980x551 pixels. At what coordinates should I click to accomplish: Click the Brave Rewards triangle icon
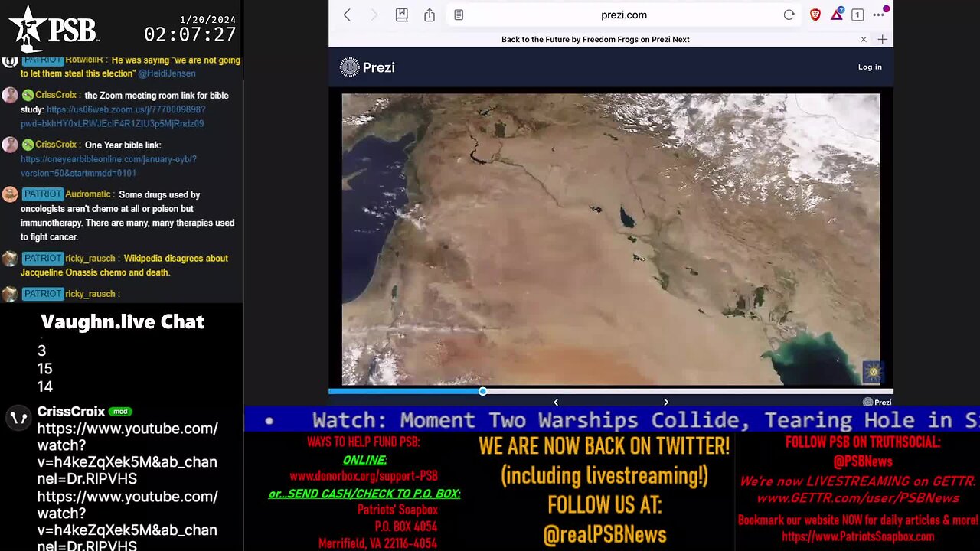click(x=837, y=14)
